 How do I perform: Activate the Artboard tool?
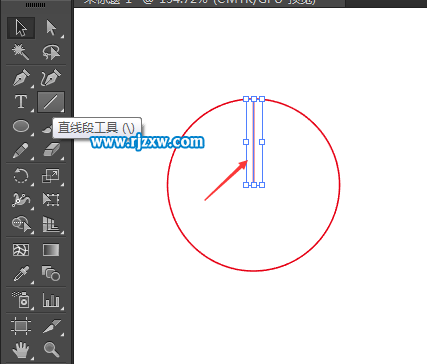[x=21, y=325]
